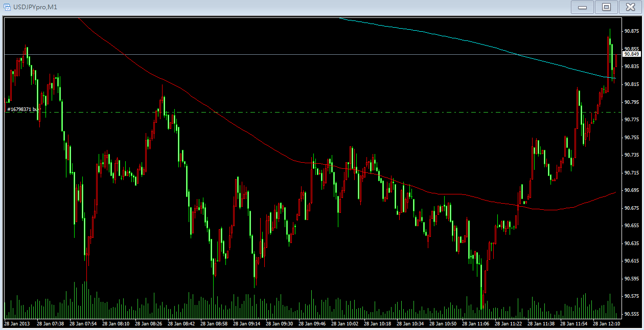The image size is (644, 330).
Task: Click the 90.655 price axis label
Action: tap(632, 226)
